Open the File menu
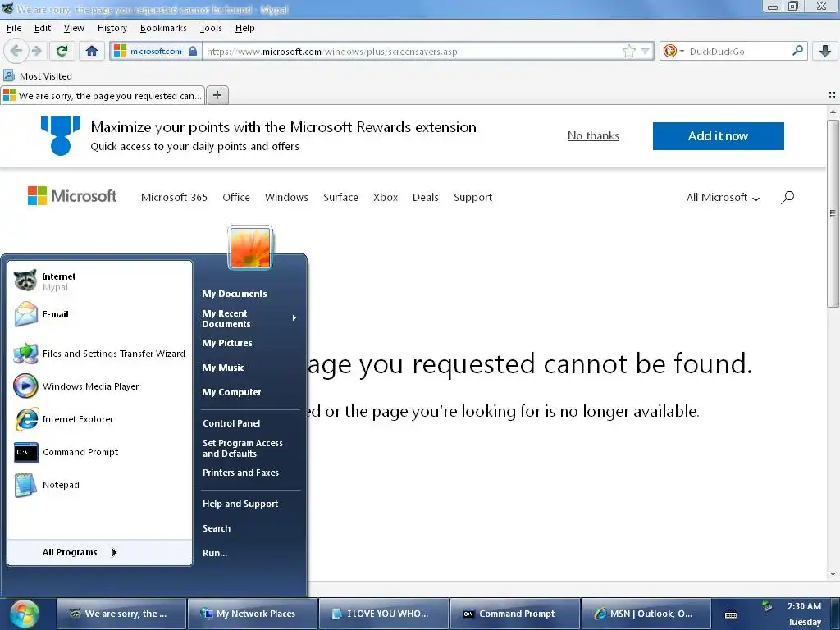Viewport: 840px width, 630px height. [14, 28]
